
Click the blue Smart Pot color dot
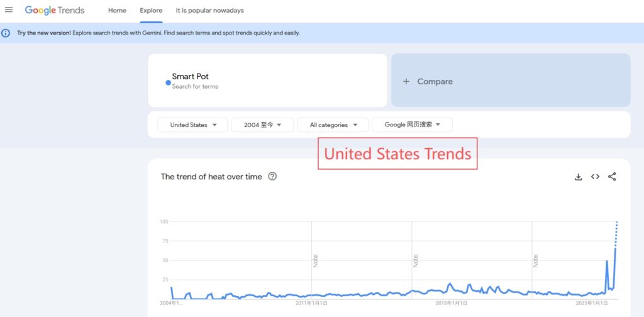point(168,82)
